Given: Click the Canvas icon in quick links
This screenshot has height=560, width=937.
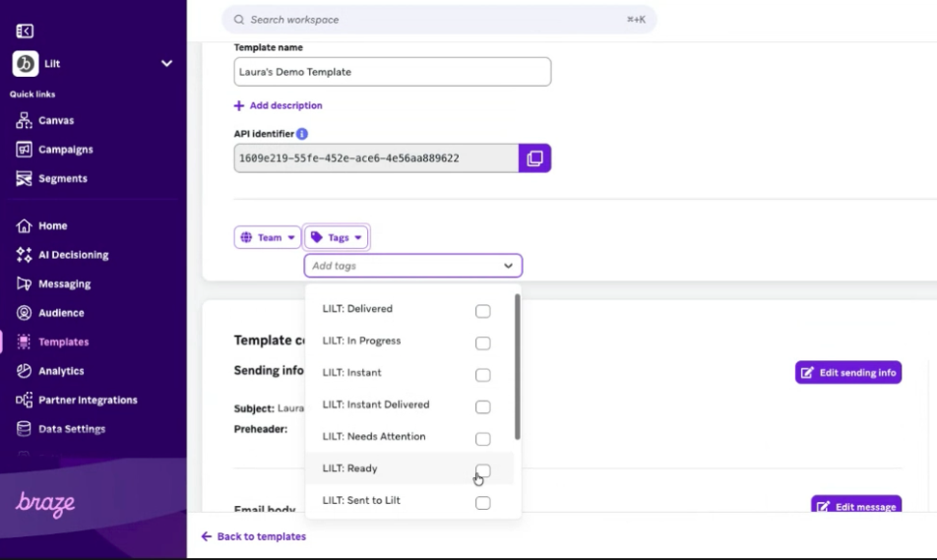Looking at the screenshot, I should [25, 121].
